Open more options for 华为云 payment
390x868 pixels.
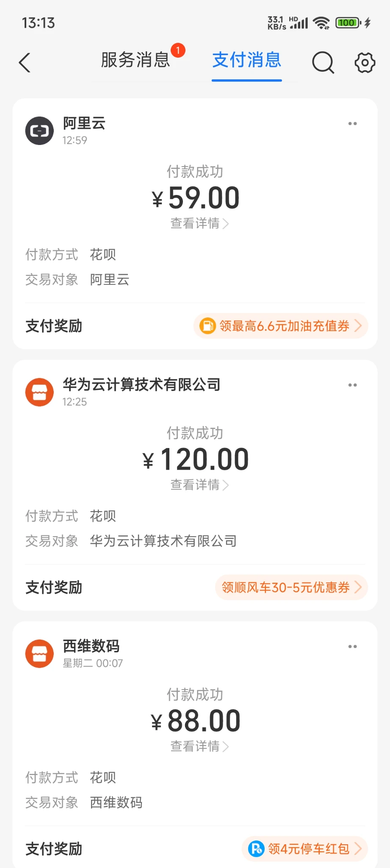[x=352, y=385]
